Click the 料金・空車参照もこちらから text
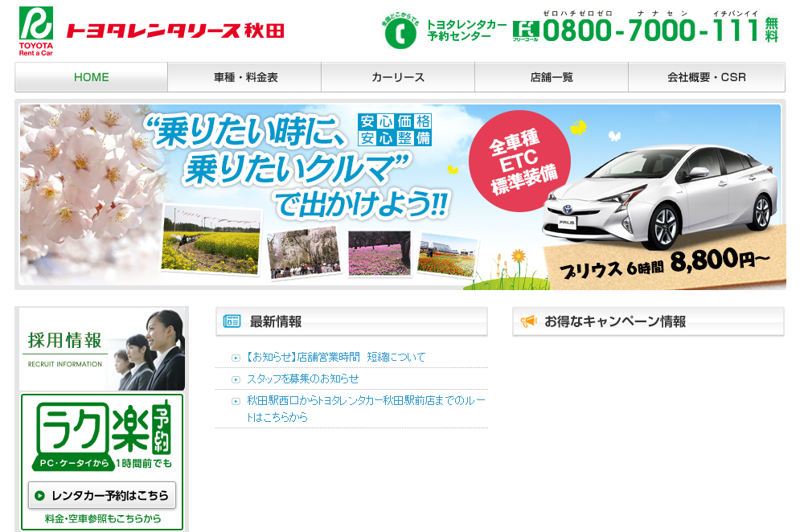 tap(103, 518)
